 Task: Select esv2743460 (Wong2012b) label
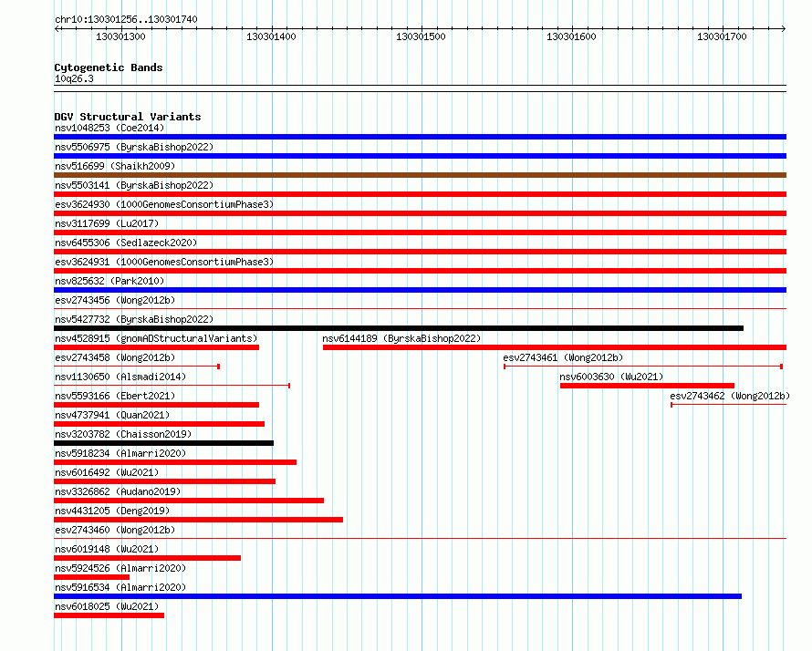(115, 530)
